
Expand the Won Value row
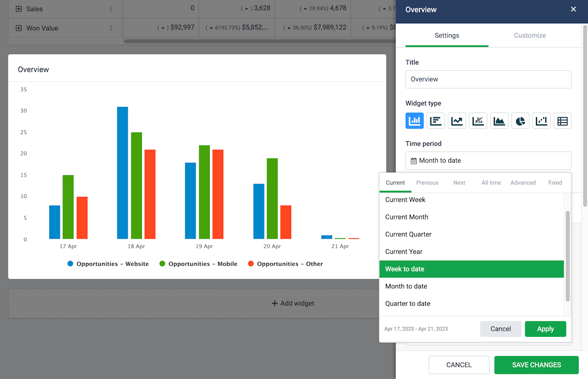(x=19, y=28)
